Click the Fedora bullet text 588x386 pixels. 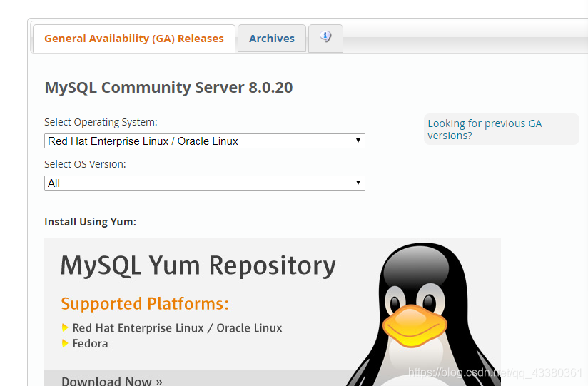pyautogui.click(x=90, y=344)
